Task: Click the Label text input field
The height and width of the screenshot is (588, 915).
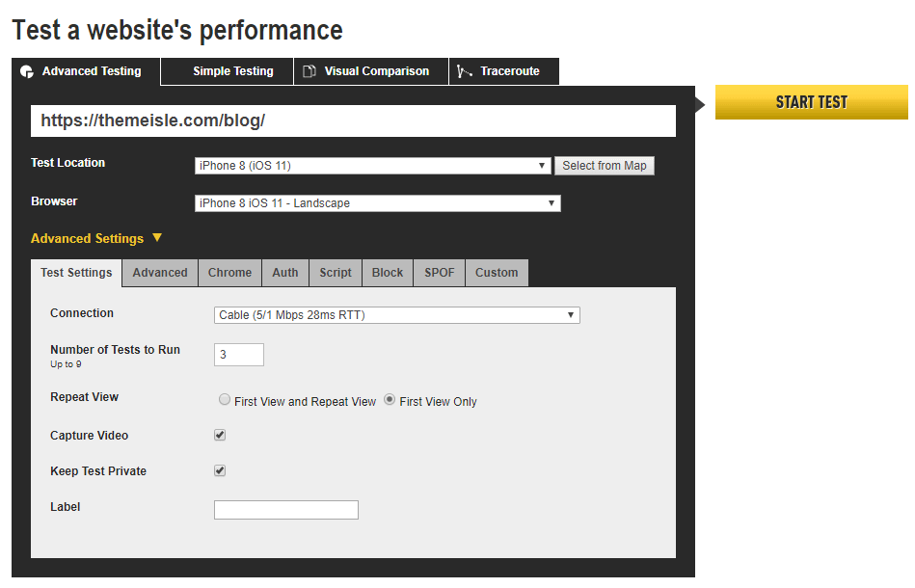Action: tap(286, 510)
